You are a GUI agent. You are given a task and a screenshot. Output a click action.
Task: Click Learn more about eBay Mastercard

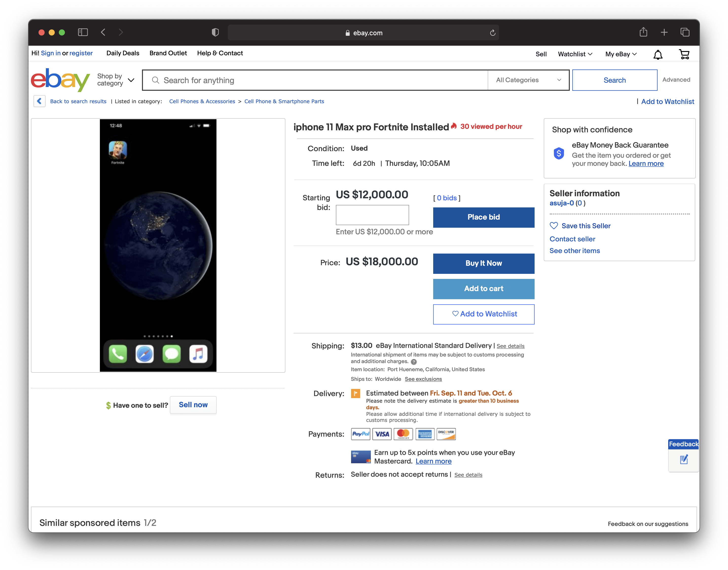pos(433,461)
